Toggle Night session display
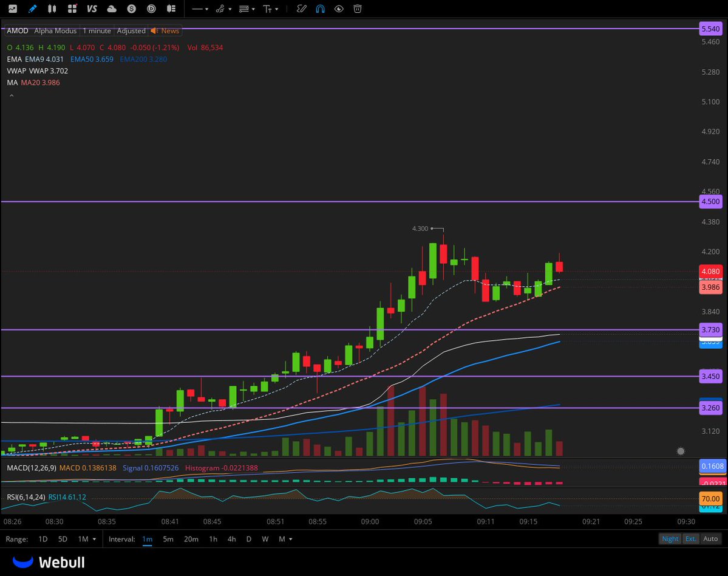The height and width of the screenshot is (576, 728). tap(670, 539)
